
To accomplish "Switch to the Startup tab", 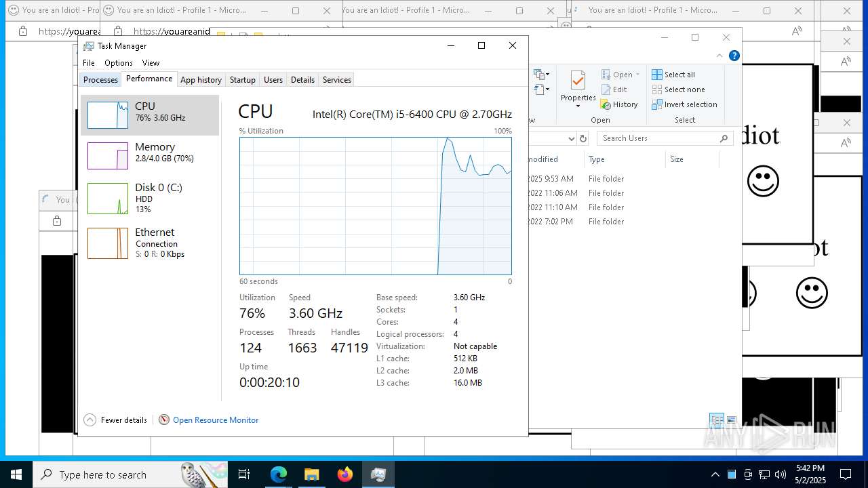I will pyautogui.click(x=242, y=80).
